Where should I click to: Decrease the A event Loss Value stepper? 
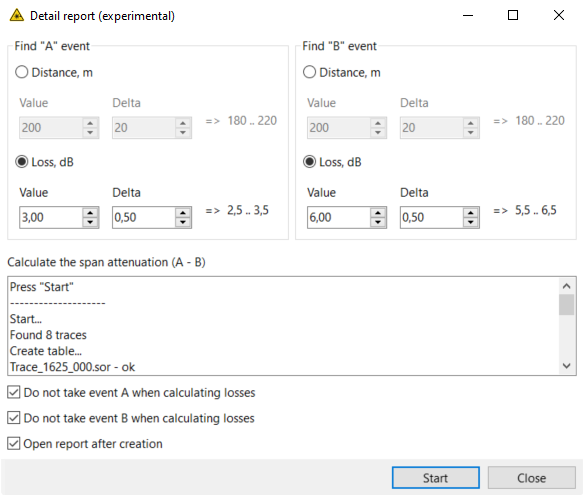point(90,222)
